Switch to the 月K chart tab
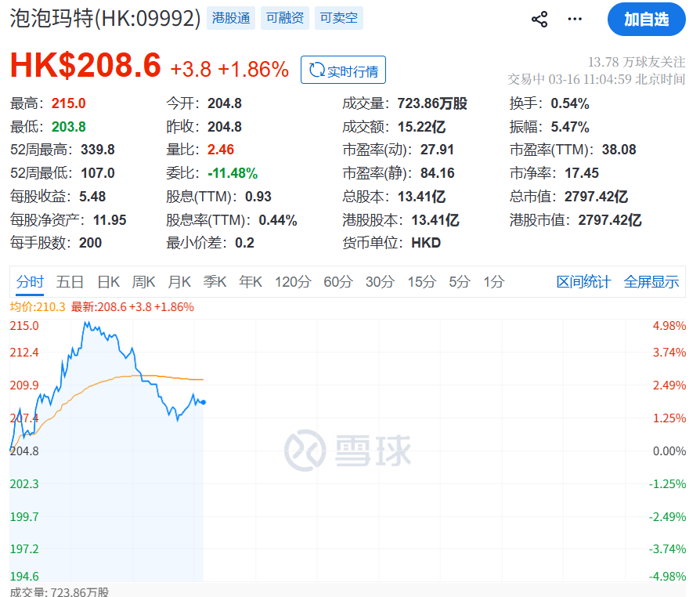The width and height of the screenshot is (700, 597). pos(179,282)
